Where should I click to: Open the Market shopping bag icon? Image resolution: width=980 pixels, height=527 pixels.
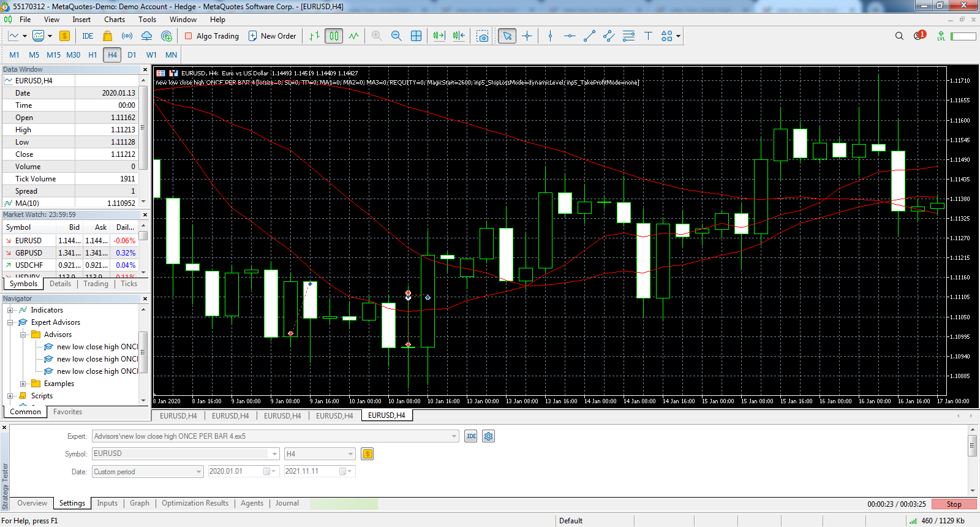(x=108, y=36)
